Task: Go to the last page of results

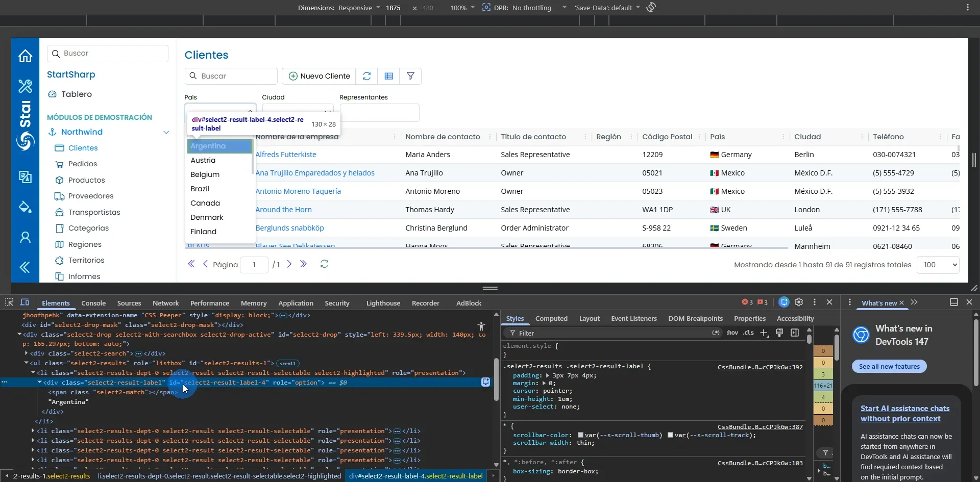Action: (x=303, y=264)
